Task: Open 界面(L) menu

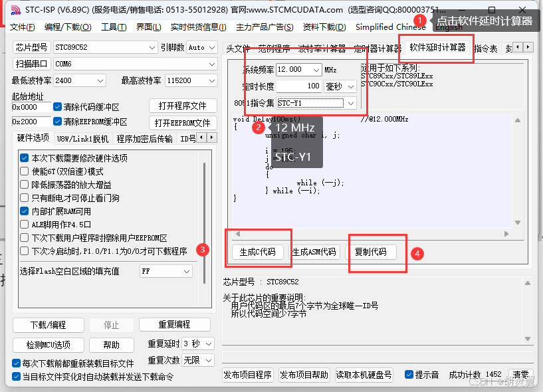Action: click(x=149, y=27)
